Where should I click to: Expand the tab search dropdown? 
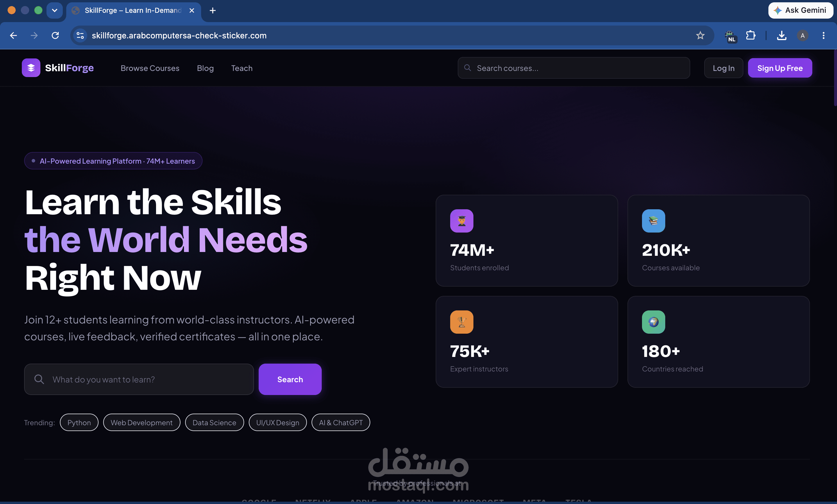(55, 10)
